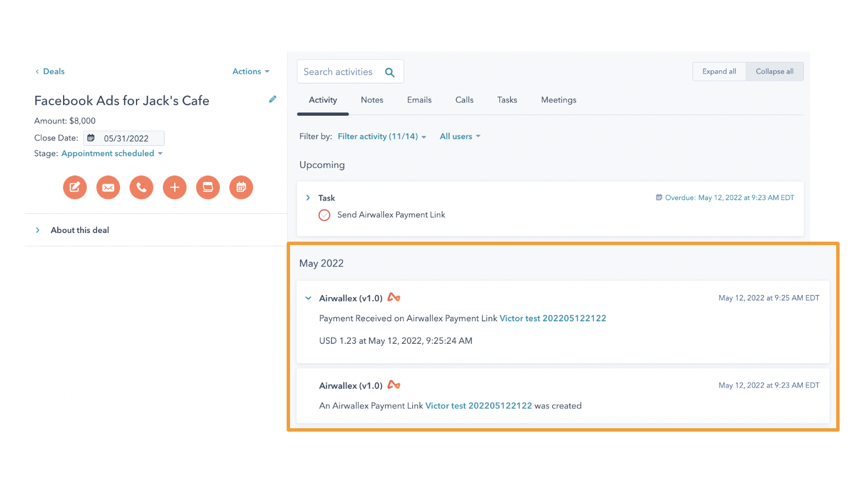Click Airwallex logo icon on 9:23 AM entry
The width and height of the screenshot is (868, 488).
pyautogui.click(x=394, y=385)
